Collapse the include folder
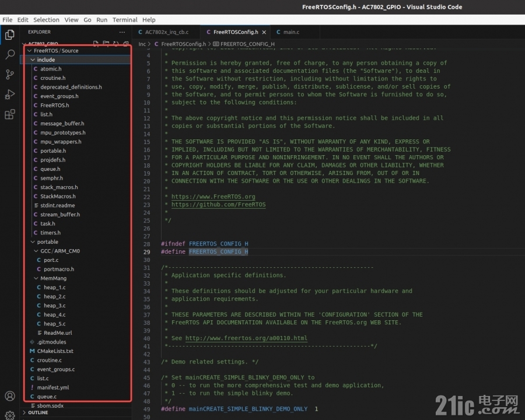 pos(33,60)
